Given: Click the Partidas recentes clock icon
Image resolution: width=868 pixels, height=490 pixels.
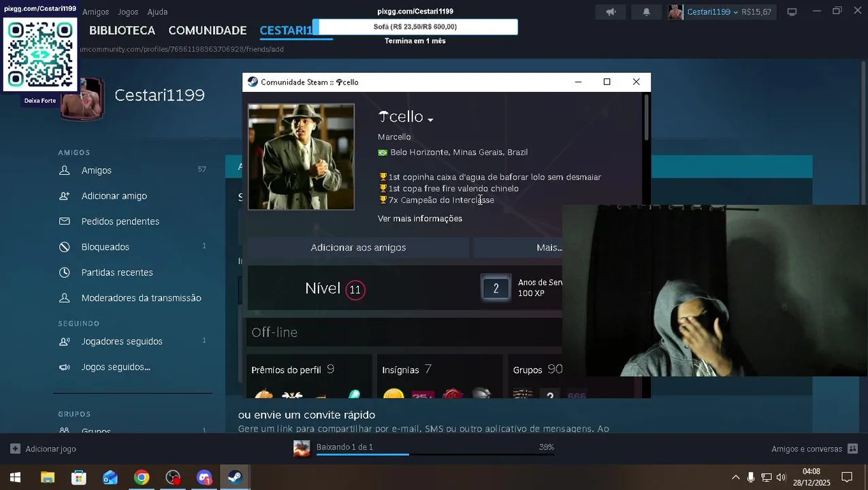Looking at the screenshot, I should (65, 272).
